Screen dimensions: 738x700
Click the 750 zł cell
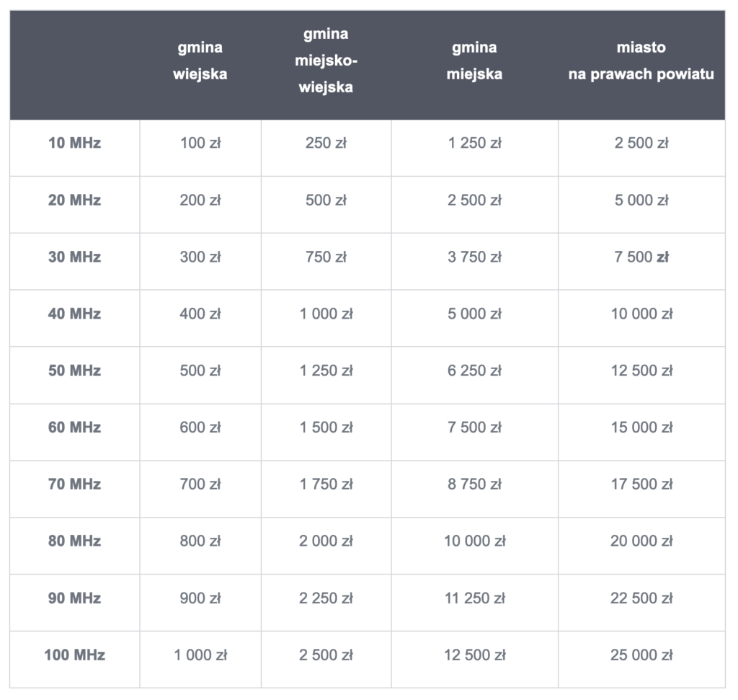tap(326, 257)
